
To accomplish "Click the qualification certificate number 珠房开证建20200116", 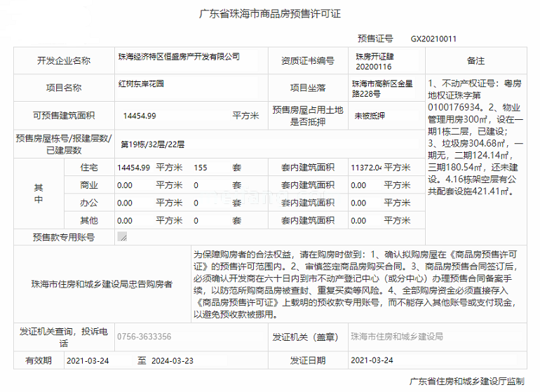I will [374, 60].
